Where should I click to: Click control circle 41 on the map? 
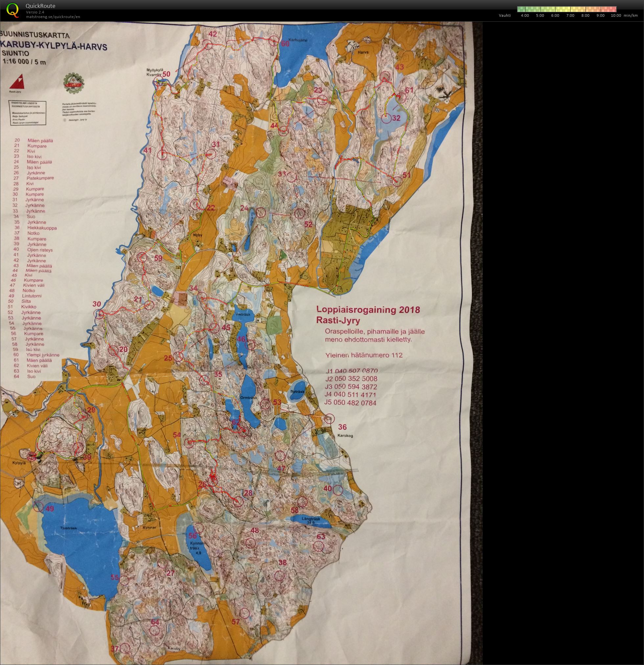[163, 155]
